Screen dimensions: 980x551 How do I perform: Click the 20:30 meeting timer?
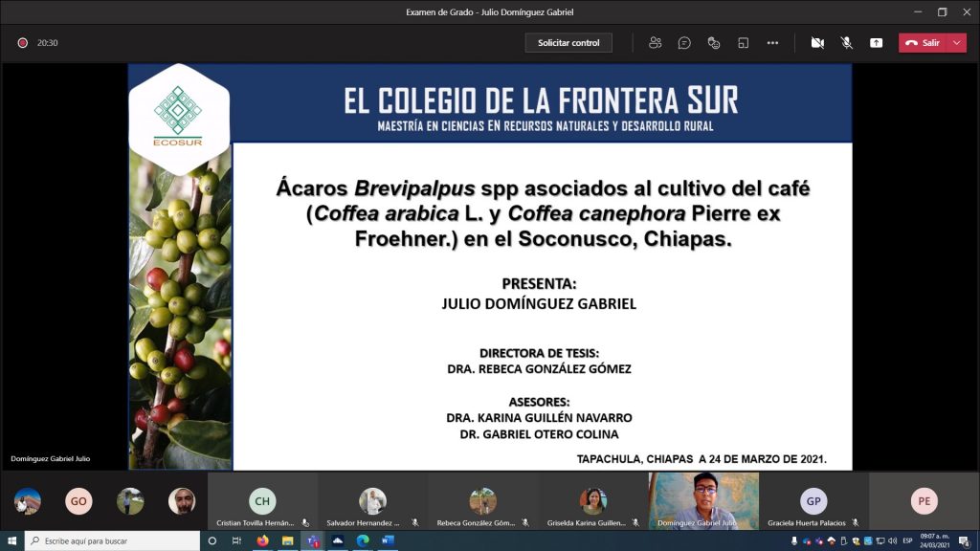(48, 42)
